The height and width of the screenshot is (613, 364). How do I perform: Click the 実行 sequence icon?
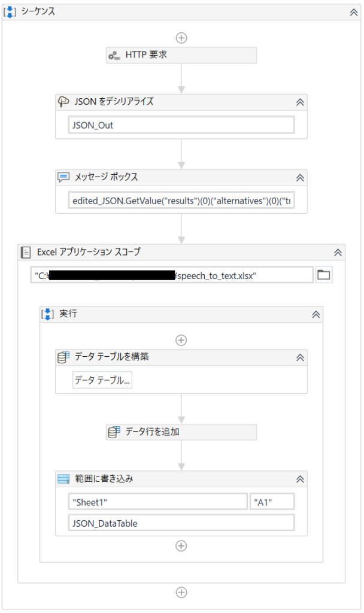coord(48,314)
